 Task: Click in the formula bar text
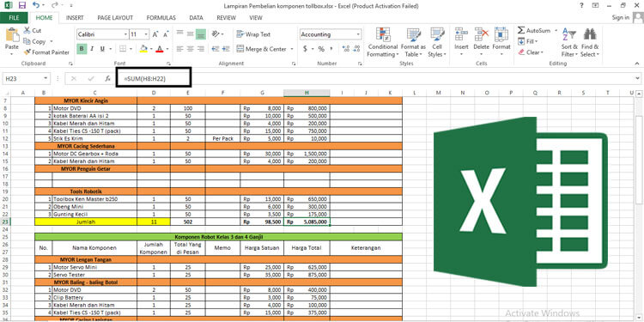(x=146, y=78)
